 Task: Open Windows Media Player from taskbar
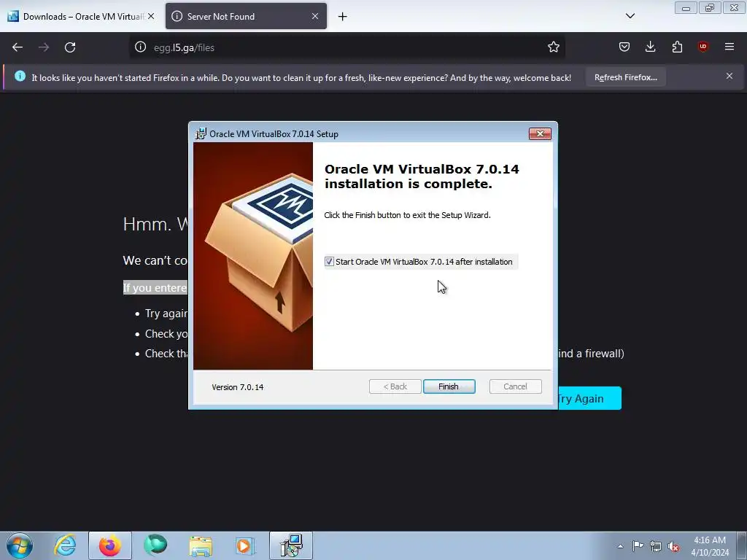pyautogui.click(x=246, y=545)
